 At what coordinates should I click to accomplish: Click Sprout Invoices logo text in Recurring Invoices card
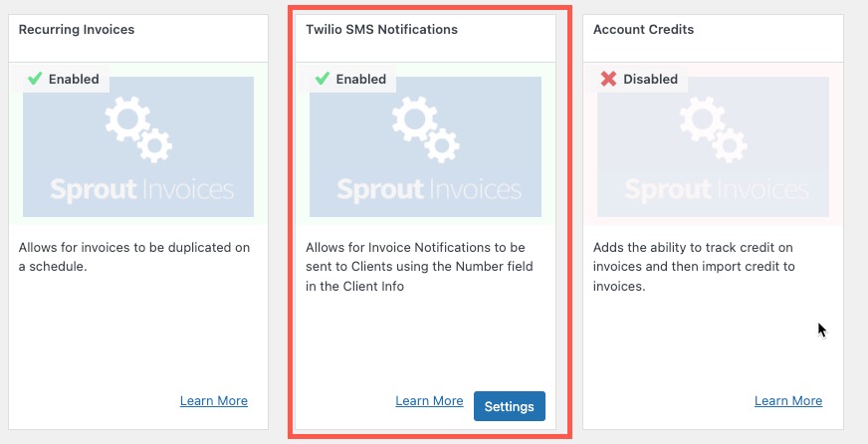click(x=141, y=189)
